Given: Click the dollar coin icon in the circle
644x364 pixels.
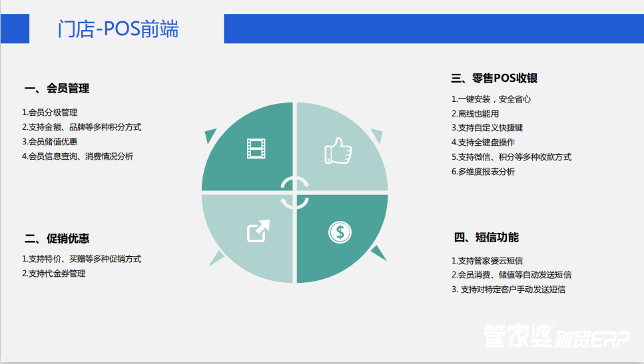Looking at the screenshot, I should pos(340,232).
